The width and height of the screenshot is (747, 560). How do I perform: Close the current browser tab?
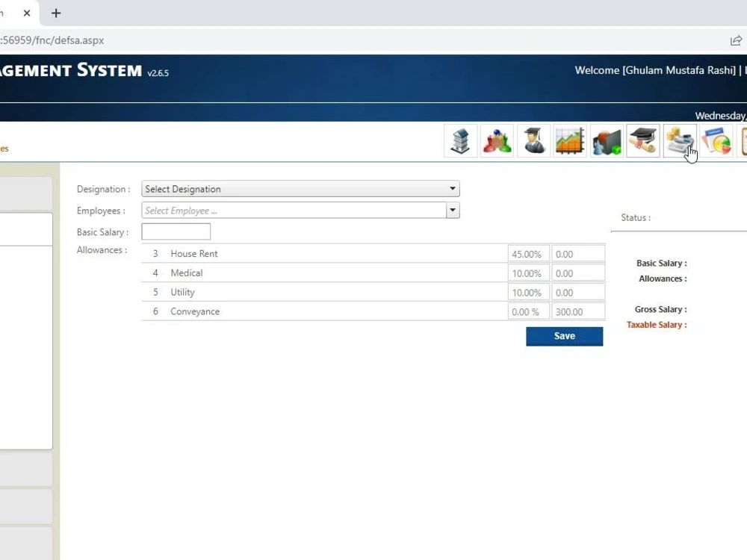click(x=27, y=13)
